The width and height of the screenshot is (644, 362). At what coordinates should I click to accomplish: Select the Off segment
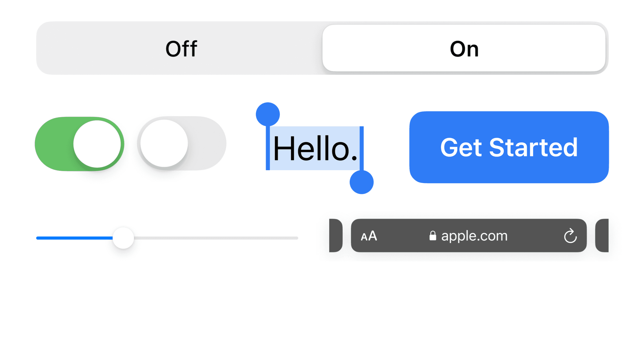tap(181, 48)
